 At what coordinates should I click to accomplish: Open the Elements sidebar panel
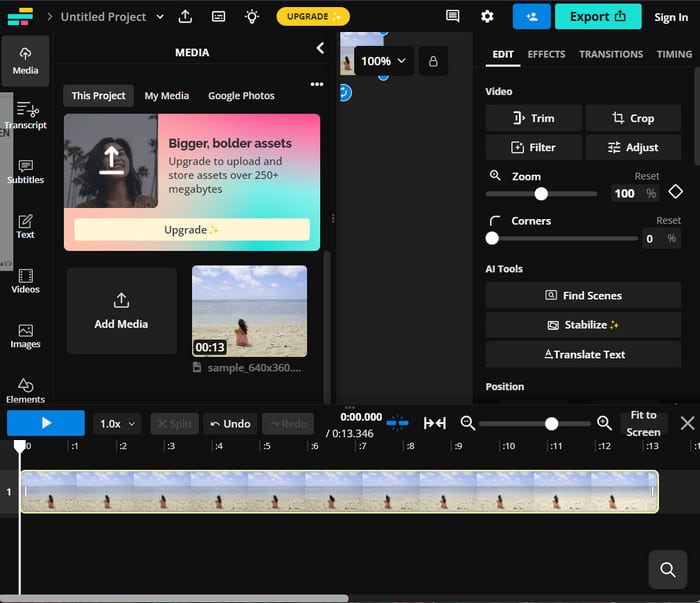click(x=25, y=391)
